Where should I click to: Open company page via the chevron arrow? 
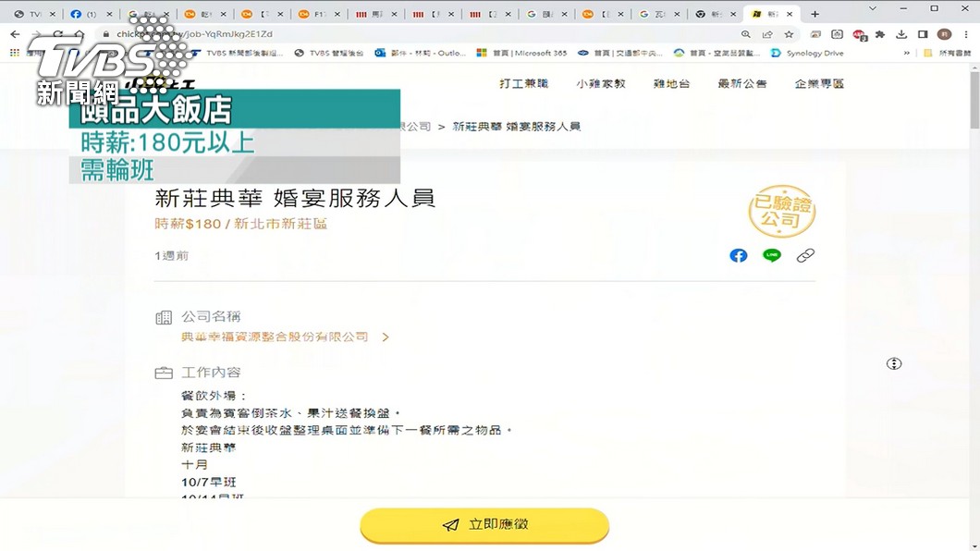coord(386,337)
